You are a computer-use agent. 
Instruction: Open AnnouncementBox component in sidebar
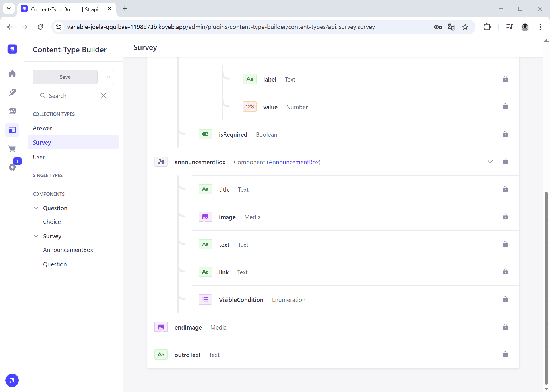coord(68,250)
